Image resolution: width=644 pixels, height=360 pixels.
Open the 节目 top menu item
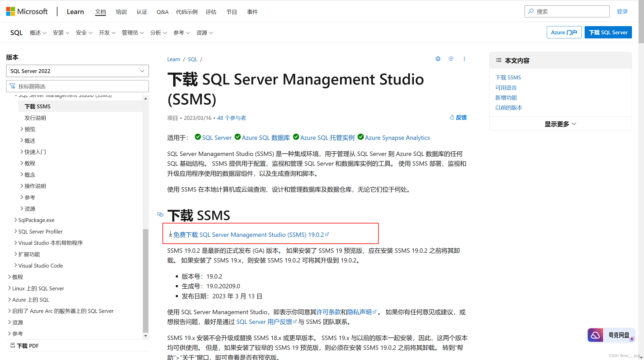[232, 12]
